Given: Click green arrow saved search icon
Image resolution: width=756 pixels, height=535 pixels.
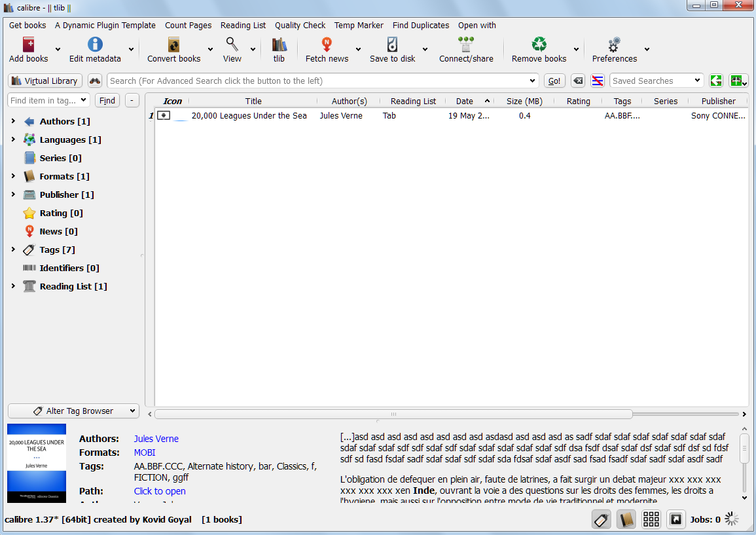Looking at the screenshot, I should tap(716, 81).
